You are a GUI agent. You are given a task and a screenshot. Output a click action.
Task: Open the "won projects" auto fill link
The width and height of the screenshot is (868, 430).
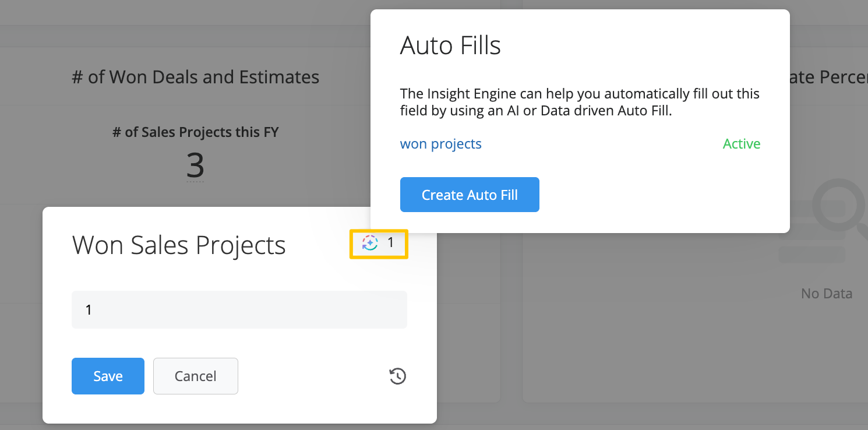(440, 144)
